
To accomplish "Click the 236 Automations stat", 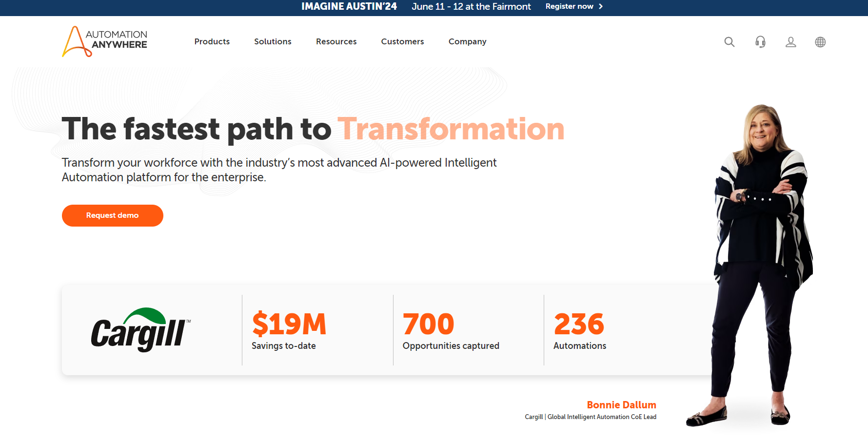I will click(579, 330).
